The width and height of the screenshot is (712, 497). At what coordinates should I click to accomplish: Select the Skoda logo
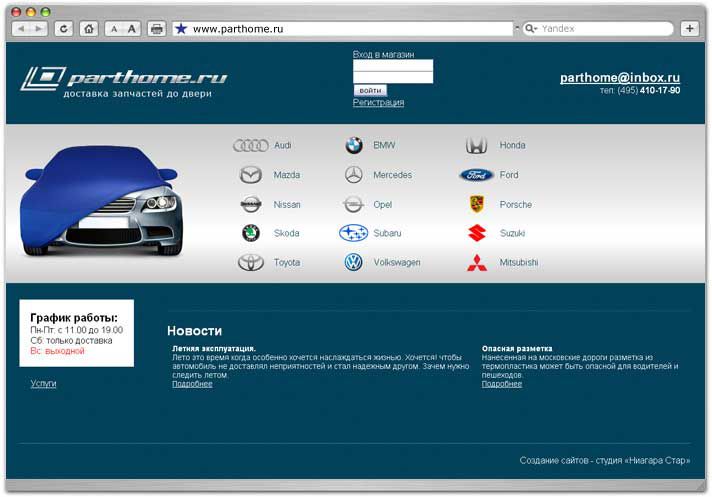click(251, 233)
